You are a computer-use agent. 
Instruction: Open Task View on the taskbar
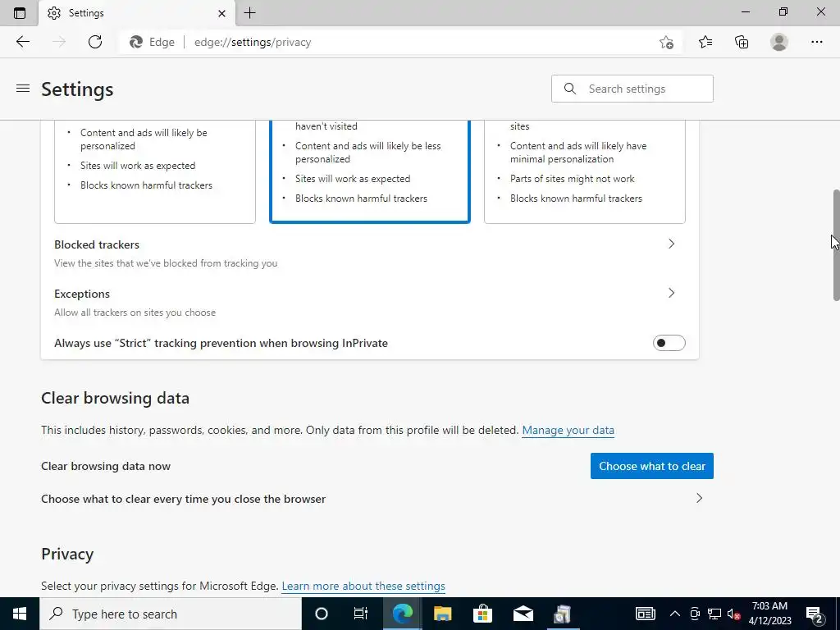click(361, 614)
